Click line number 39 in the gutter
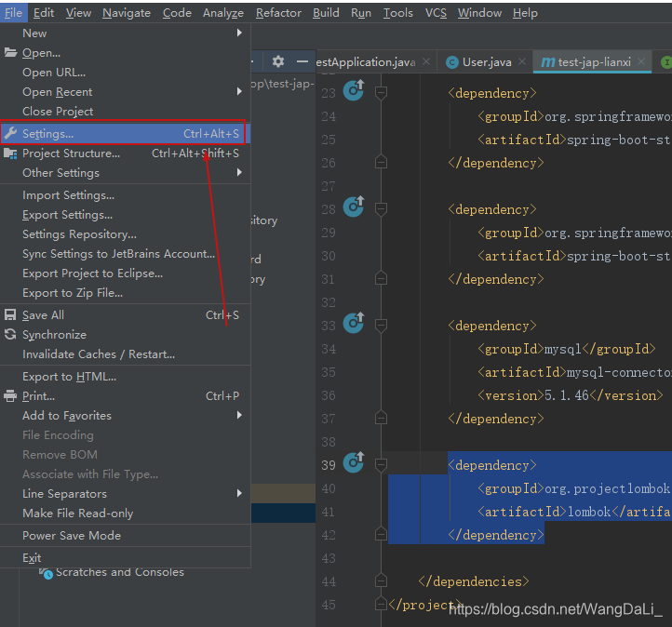 (x=329, y=465)
